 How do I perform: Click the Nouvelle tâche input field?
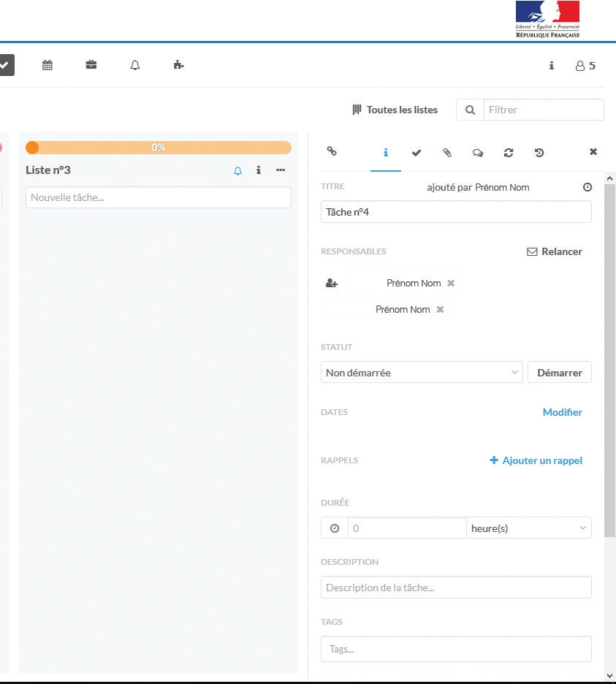tap(159, 197)
